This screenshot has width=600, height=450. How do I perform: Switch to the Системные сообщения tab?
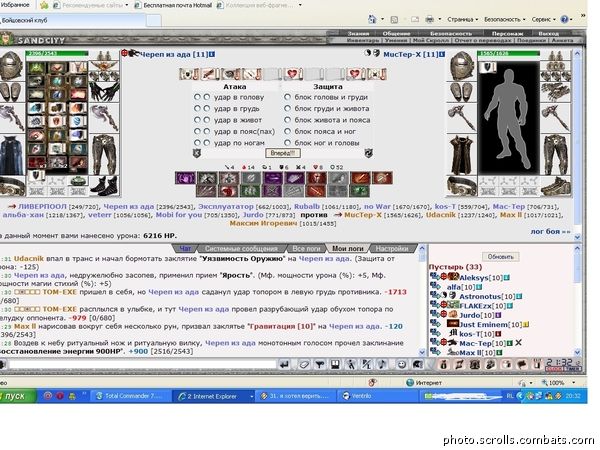pos(241,249)
